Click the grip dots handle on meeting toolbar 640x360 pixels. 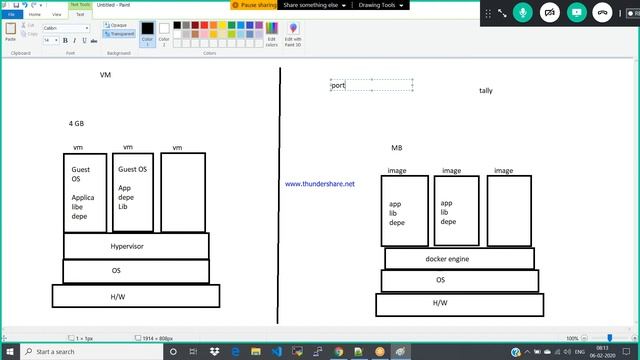[x=488, y=13]
